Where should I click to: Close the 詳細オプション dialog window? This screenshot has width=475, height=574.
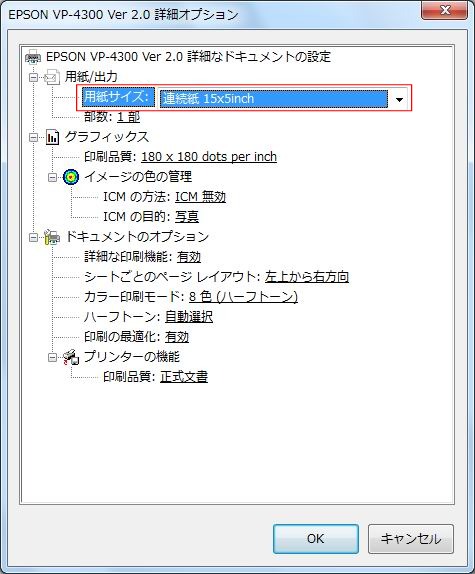coord(444,11)
